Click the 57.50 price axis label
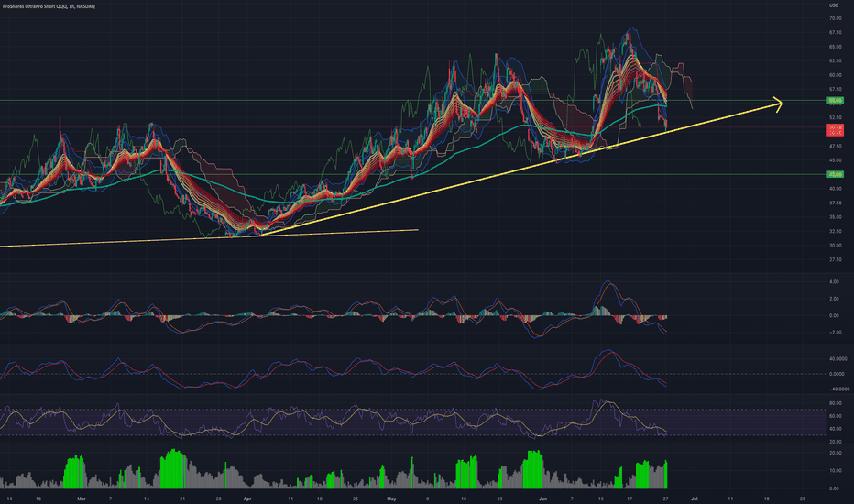The width and height of the screenshot is (854, 504). (x=835, y=90)
